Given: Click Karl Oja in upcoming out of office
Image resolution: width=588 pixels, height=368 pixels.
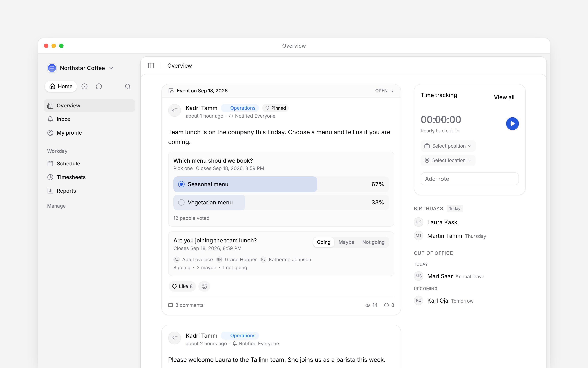Looking at the screenshot, I should click(438, 301).
